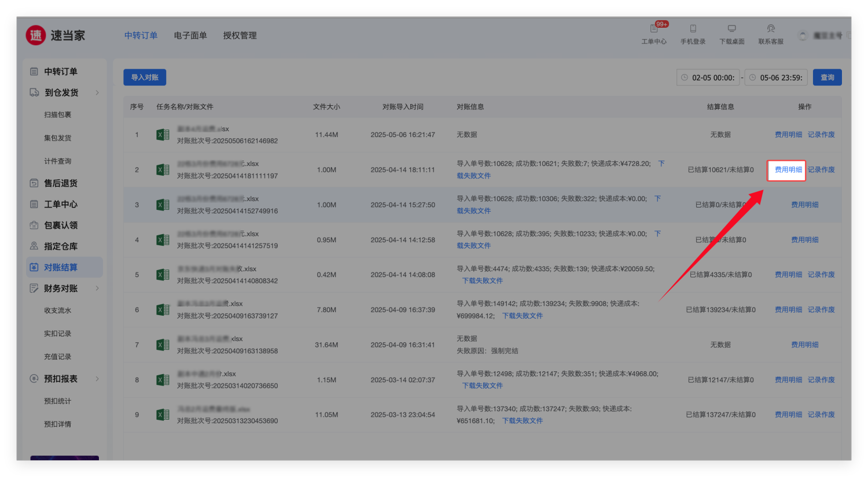The width and height of the screenshot is (868, 477).
Task: Expand the 预扣报表 sidebar section
Action: click(x=97, y=379)
